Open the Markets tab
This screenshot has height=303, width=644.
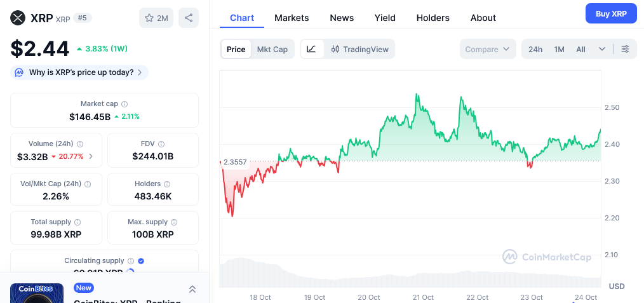pyautogui.click(x=292, y=18)
